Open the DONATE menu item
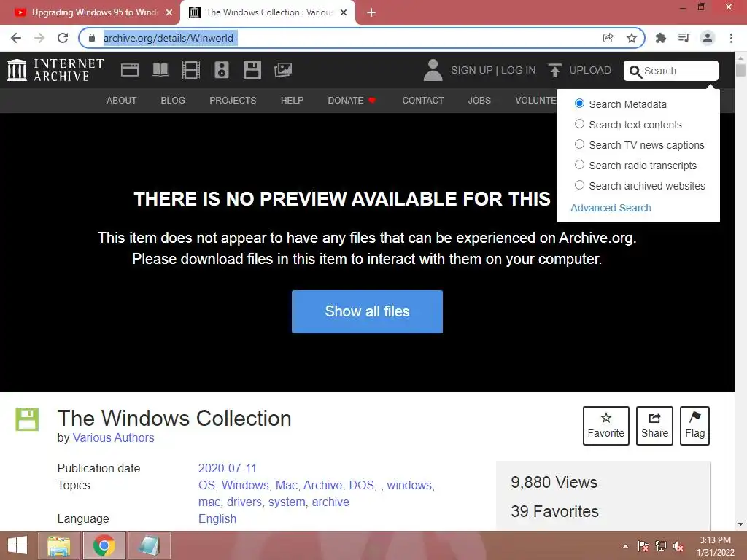Image resolution: width=747 pixels, height=560 pixels. click(x=352, y=101)
